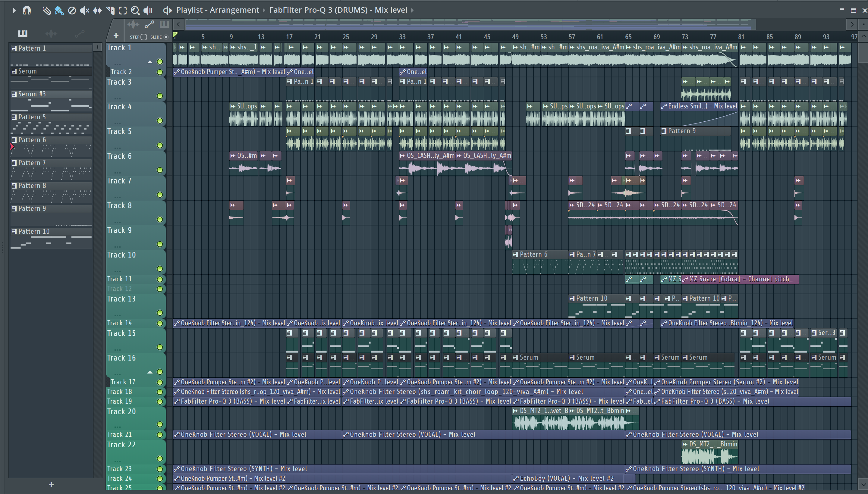
Task: Toggle Track 23 mute LED
Action: click(159, 469)
